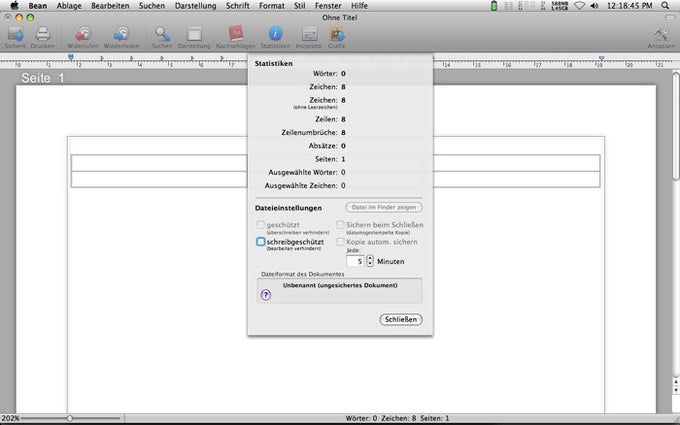The image size is (680, 425).
Task: Open the Darstellung menu in the menu bar
Action: 195,6
